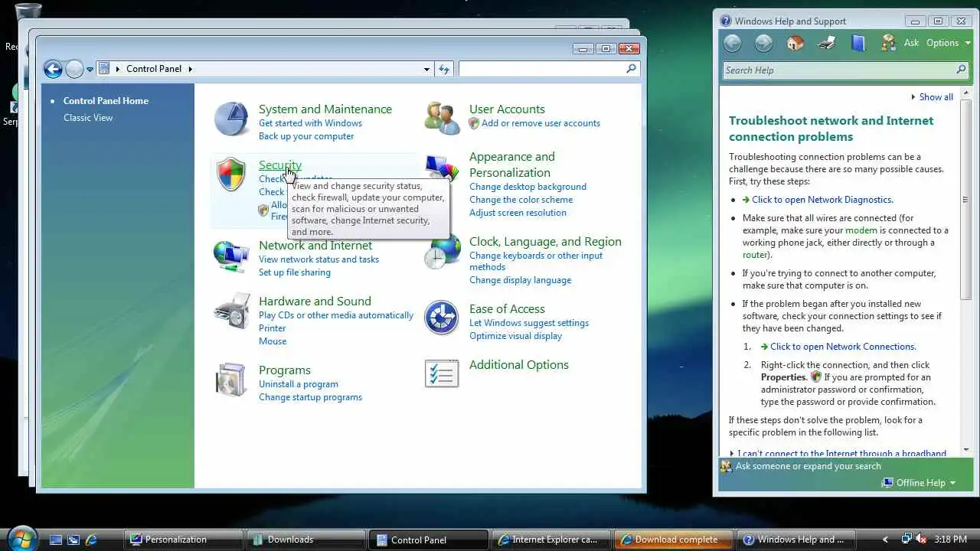This screenshot has width=980, height=551.
Task: Switch to Control Panel taskbar button
Action: click(x=428, y=540)
